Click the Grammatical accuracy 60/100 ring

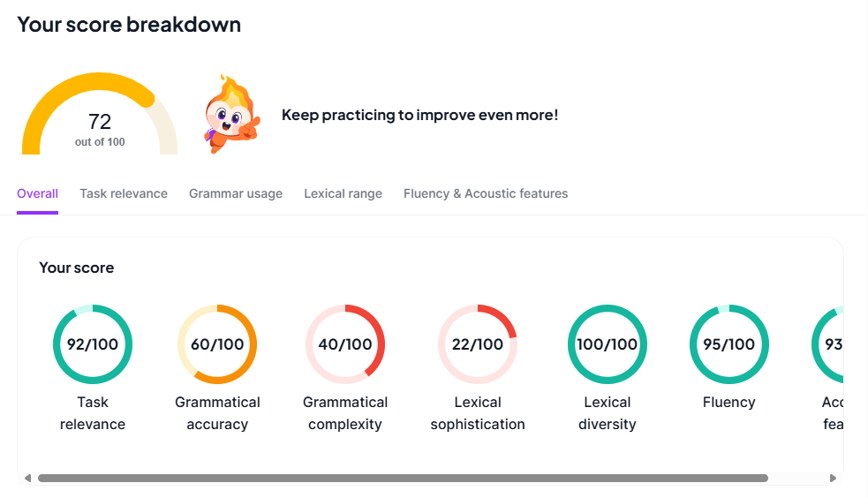pyautogui.click(x=217, y=344)
